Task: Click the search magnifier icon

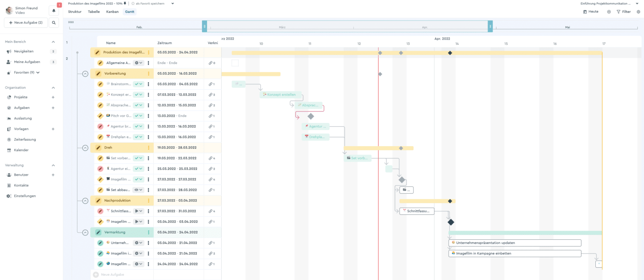Action: click(x=54, y=23)
